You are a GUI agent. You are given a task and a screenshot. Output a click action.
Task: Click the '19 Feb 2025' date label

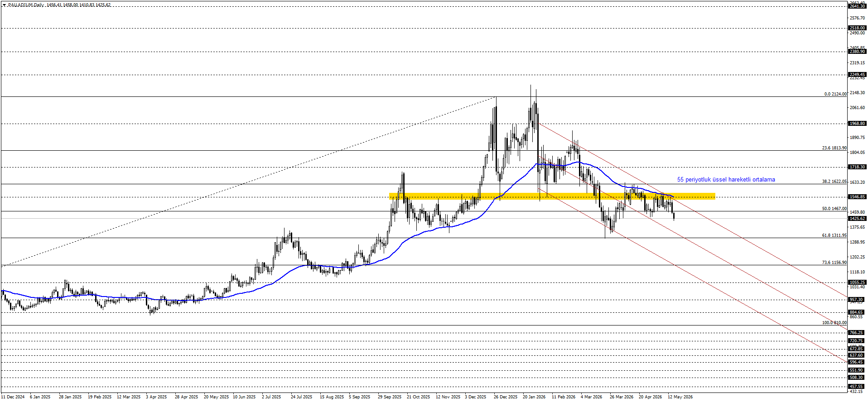[100, 397]
